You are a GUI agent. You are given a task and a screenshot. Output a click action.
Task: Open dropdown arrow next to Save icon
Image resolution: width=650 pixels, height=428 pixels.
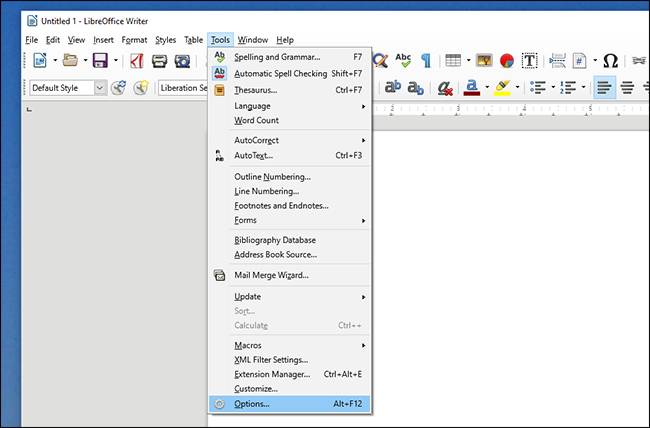[116, 61]
